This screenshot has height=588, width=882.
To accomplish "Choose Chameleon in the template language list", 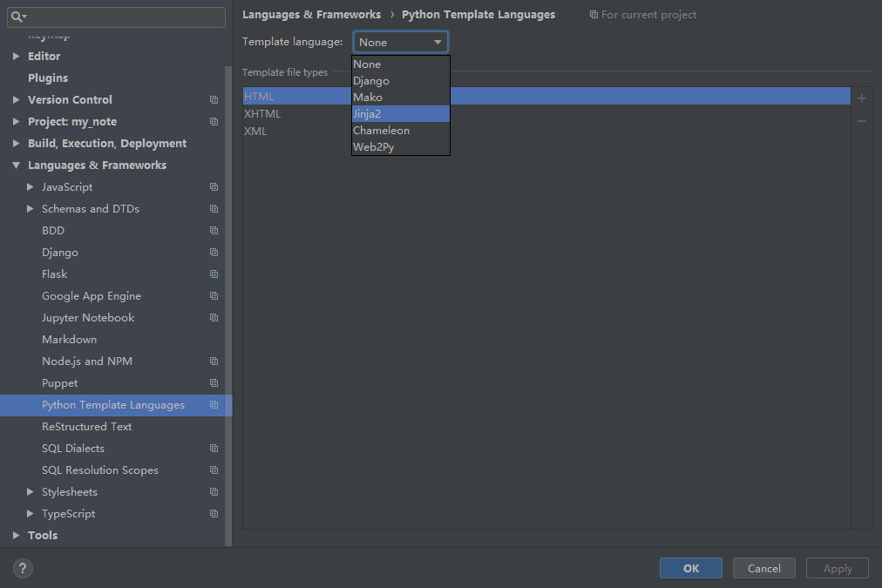I will click(x=401, y=131).
